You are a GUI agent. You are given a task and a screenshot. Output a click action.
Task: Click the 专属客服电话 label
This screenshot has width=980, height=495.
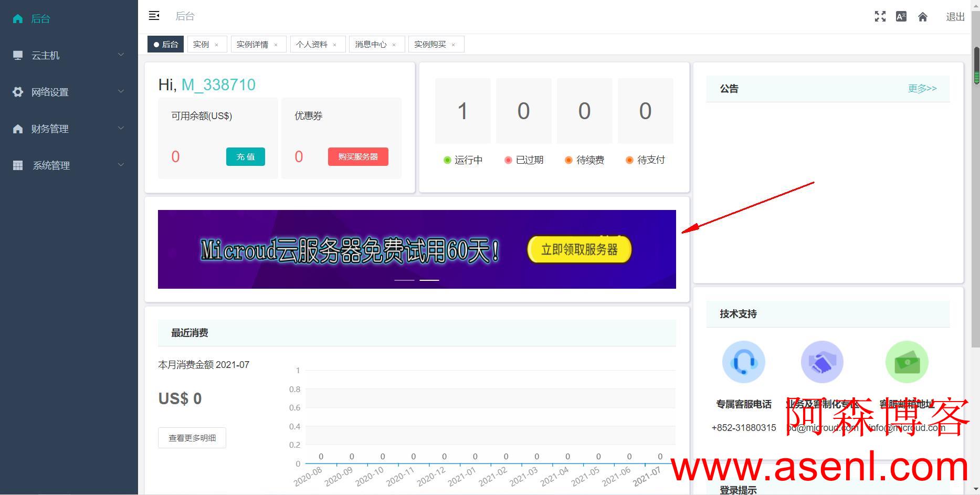pos(744,404)
